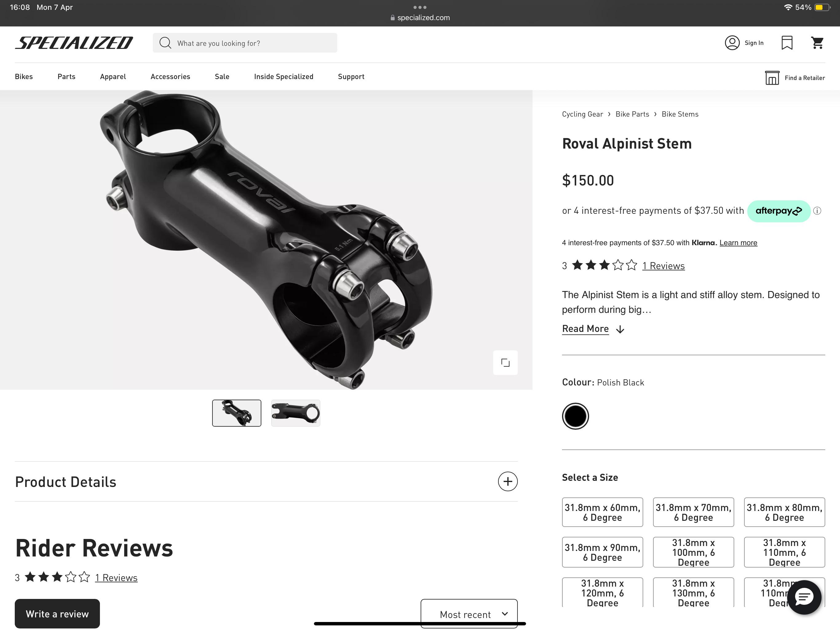Open the Most recent sort dropdown
This screenshot has width=840, height=630.
pyautogui.click(x=469, y=614)
